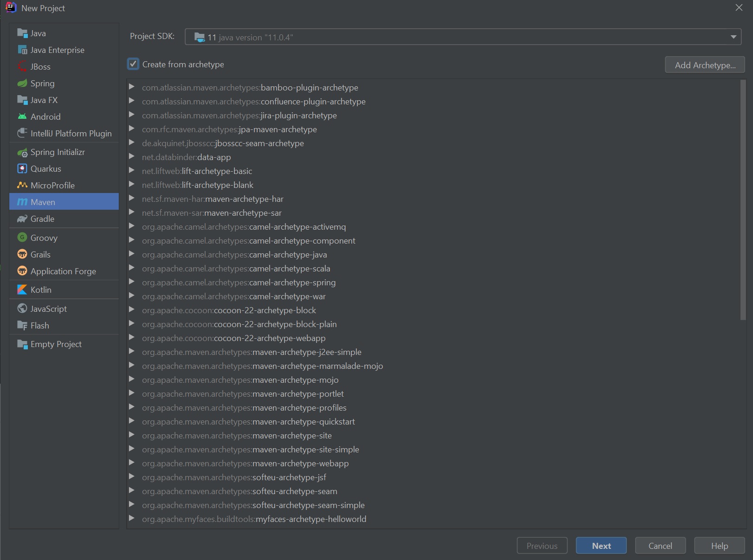Choose Empty Project from sidebar list

coord(56,344)
